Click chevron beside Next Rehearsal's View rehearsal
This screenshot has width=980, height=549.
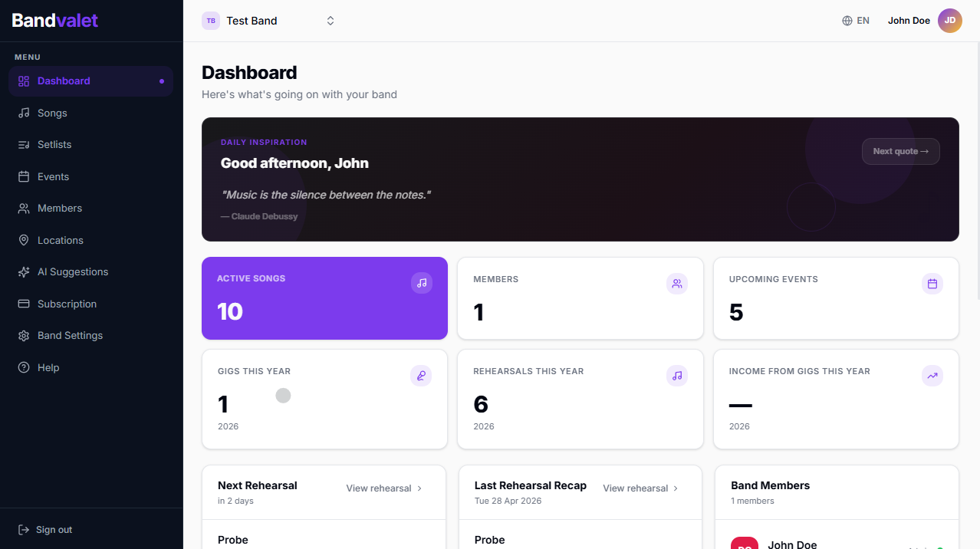point(419,488)
